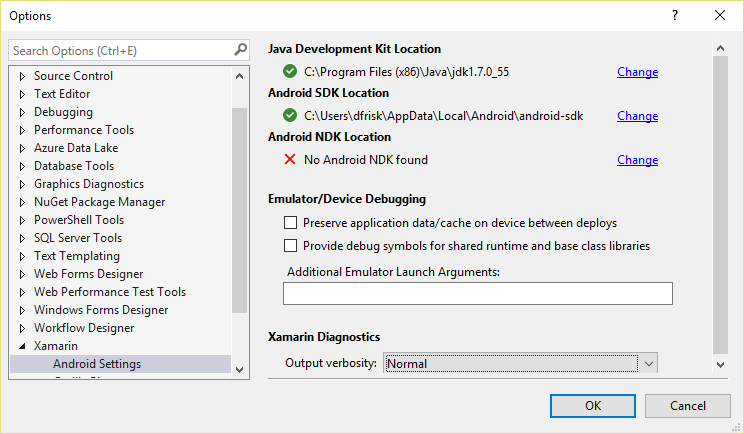The width and height of the screenshot is (744, 434).
Task: Expand the Workflow Designer node
Action: (x=22, y=328)
